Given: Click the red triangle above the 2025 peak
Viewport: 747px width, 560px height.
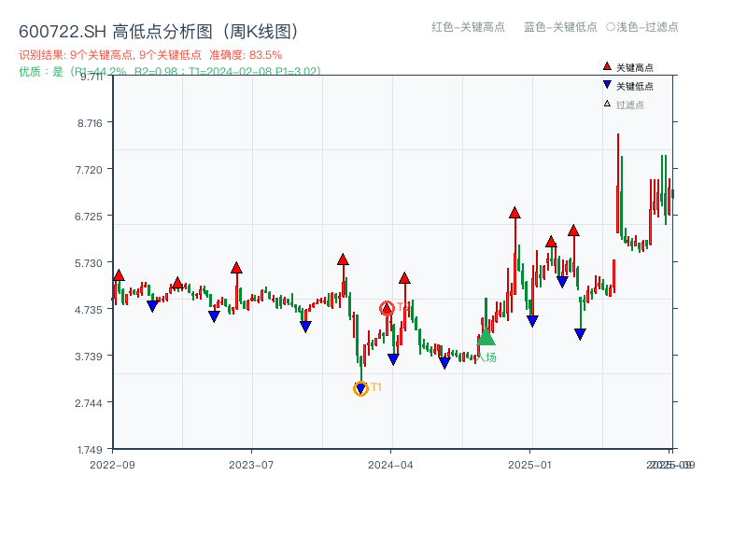Looking at the screenshot, I should tap(515, 213).
